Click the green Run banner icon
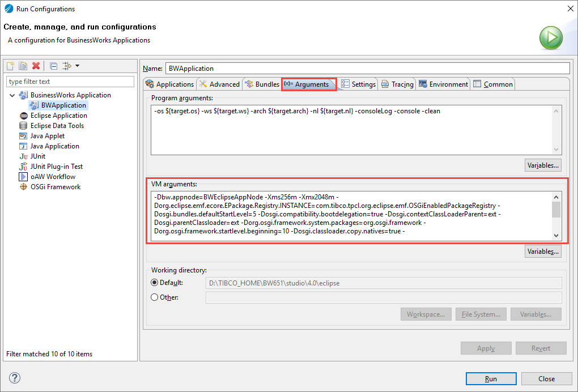This screenshot has width=578, height=392. pyautogui.click(x=551, y=37)
